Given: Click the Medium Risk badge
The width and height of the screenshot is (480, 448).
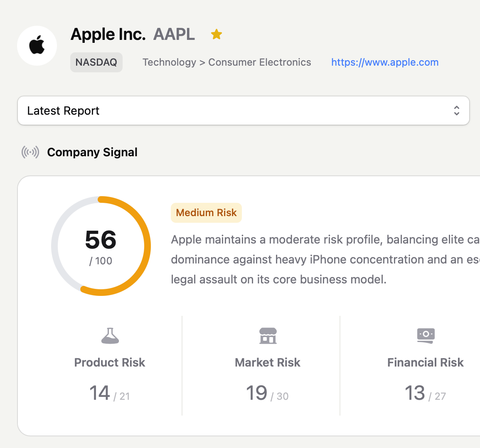Looking at the screenshot, I should point(206,213).
